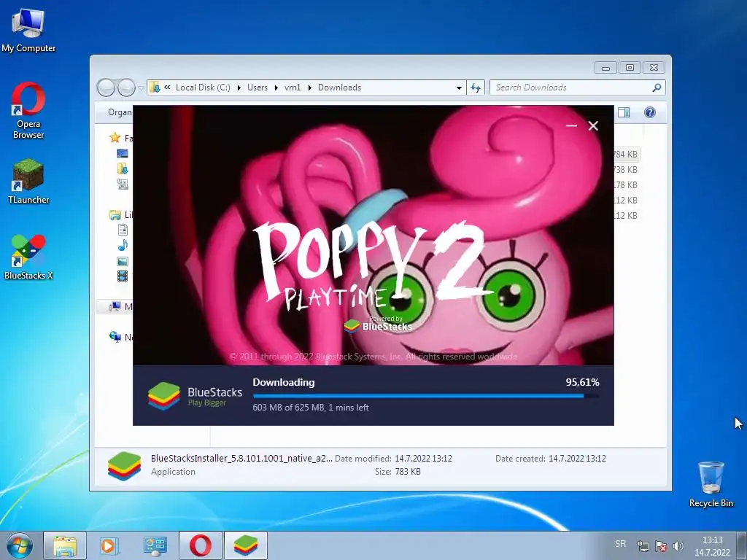Click the BlueStacks Play Bigger logo
The image size is (747, 560).
pos(195,396)
